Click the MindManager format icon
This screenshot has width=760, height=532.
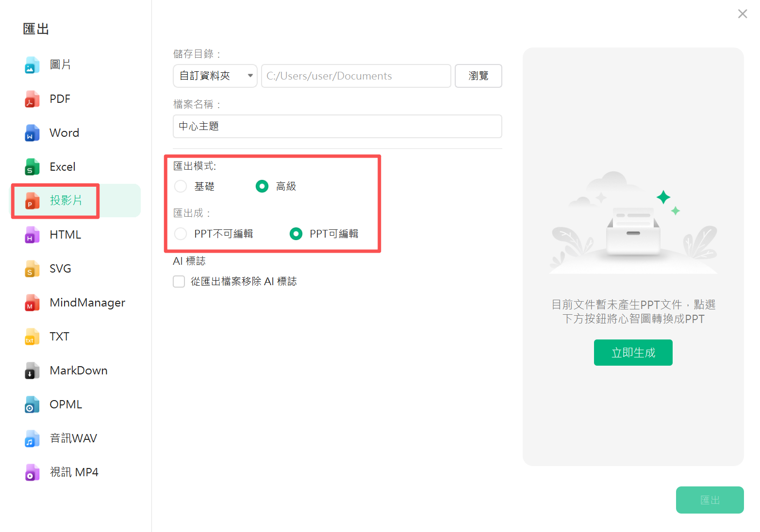click(x=32, y=303)
